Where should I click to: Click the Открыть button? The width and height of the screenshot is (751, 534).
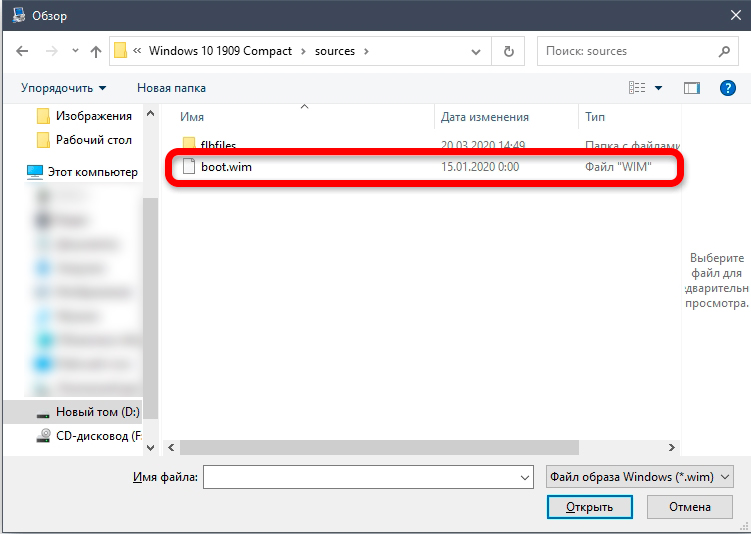590,507
